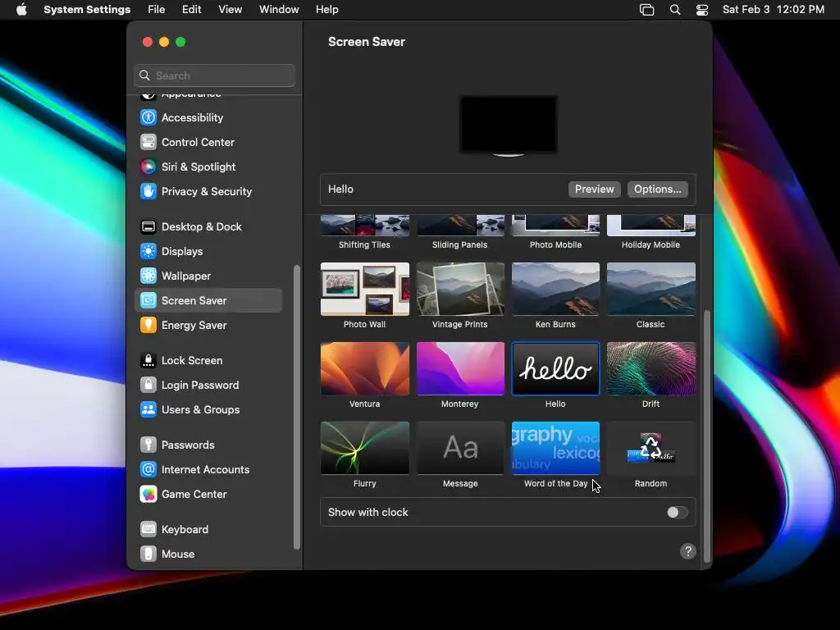The height and width of the screenshot is (630, 840).
Task: Open the Game Center icon
Action: coord(148,495)
